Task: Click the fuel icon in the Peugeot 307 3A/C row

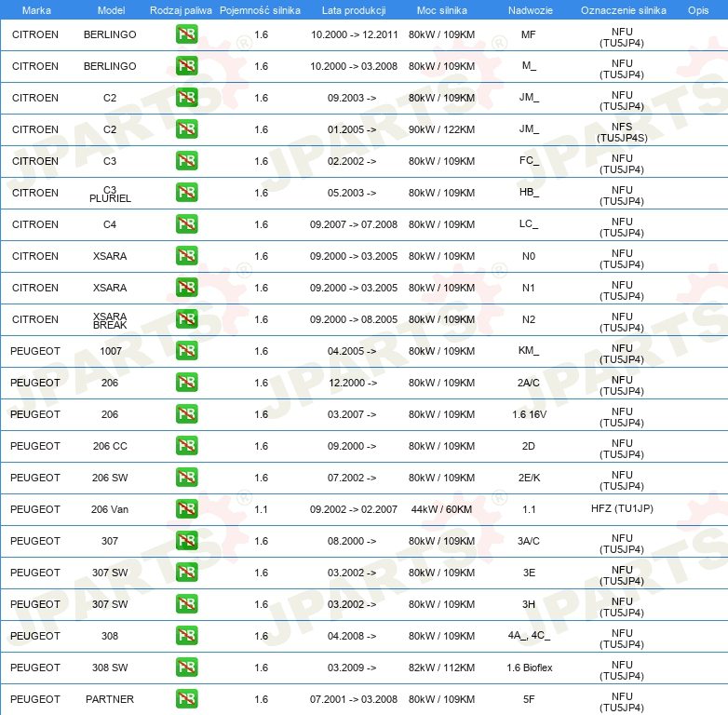Action: pos(186,540)
